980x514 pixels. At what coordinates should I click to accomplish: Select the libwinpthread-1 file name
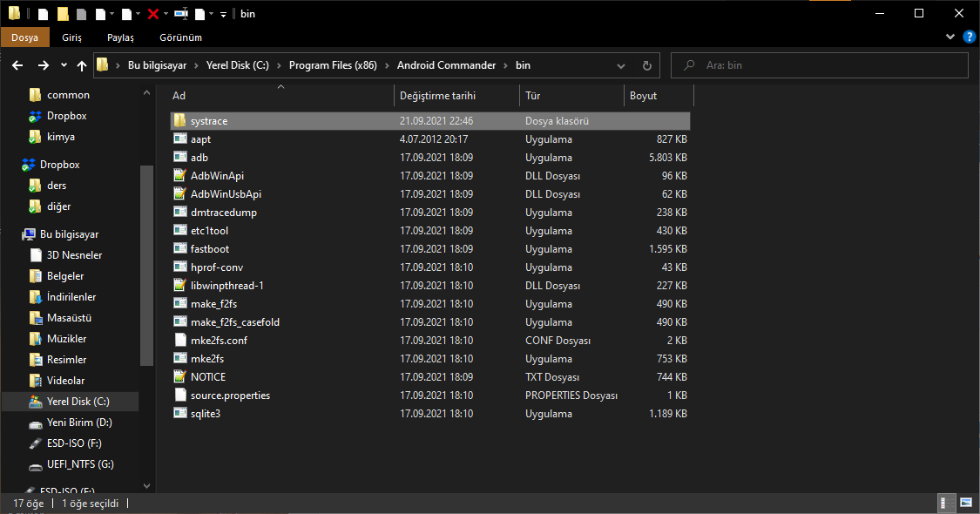coord(226,285)
